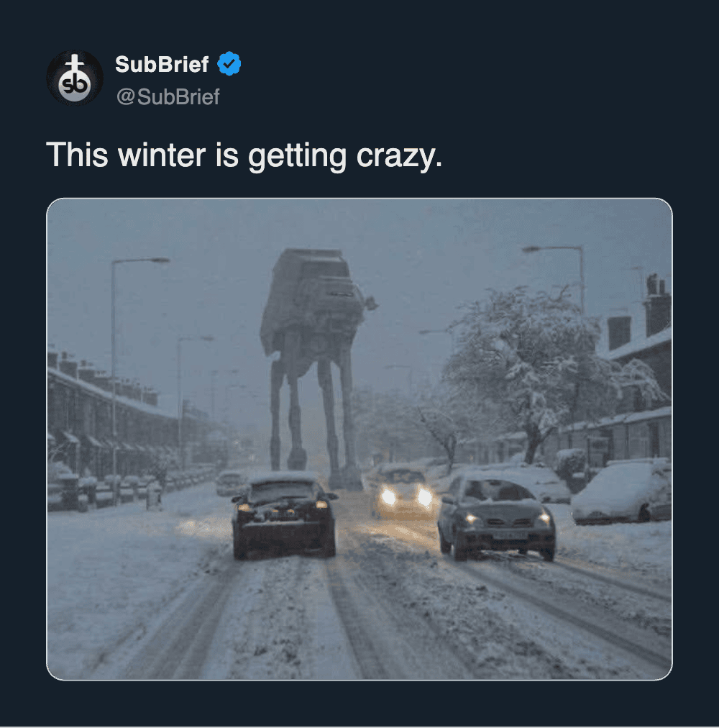This screenshot has width=719, height=728.
Task: Click the silver hatchback on the right
Action: pos(495,516)
